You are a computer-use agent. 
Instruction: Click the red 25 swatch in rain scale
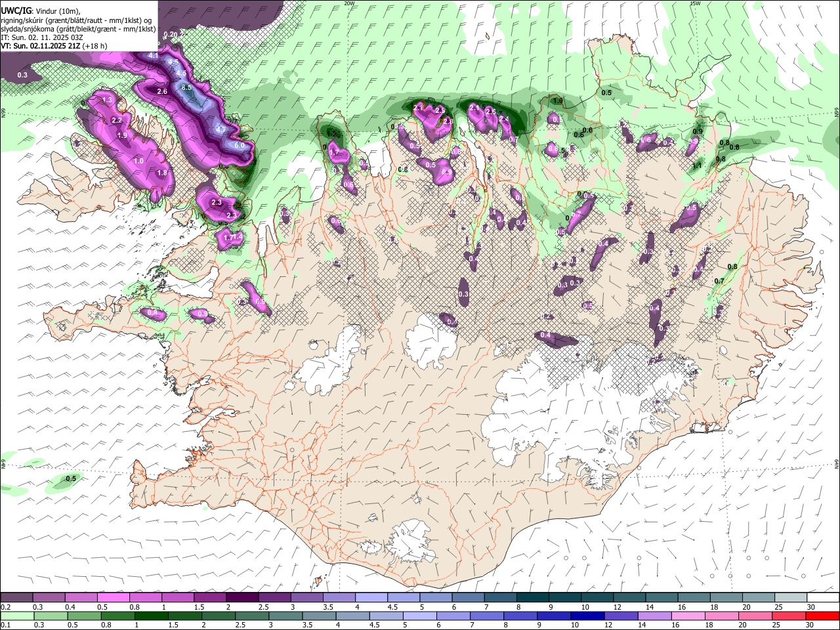coord(788,616)
